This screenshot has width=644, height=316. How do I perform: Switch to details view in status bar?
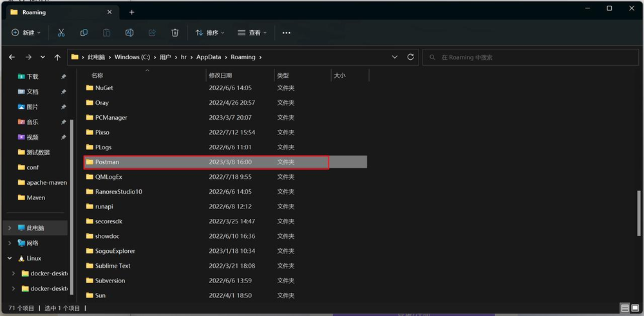pyautogui.click(x=625, y=308)
